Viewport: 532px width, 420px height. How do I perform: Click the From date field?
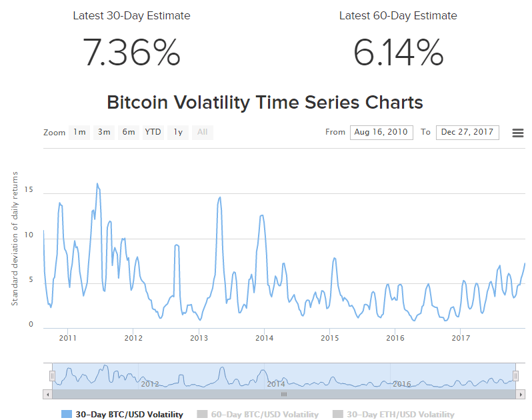(x=381, y=132)
